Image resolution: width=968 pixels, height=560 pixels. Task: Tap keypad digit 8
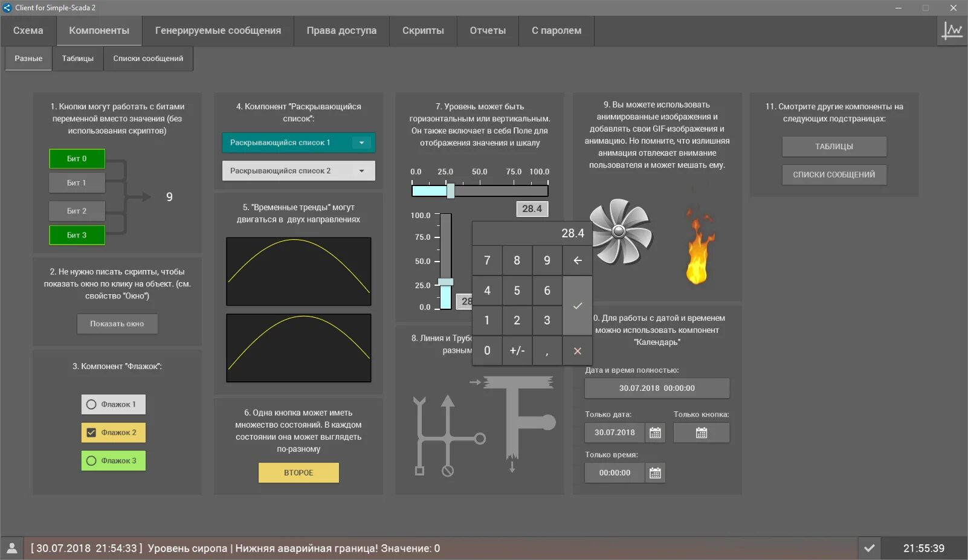pyautogui.click(x=517, y=260)
